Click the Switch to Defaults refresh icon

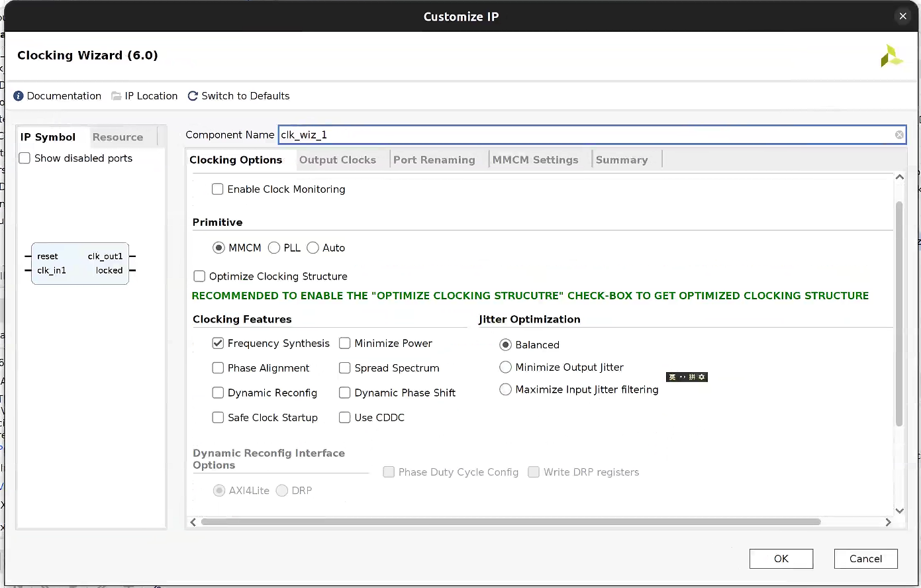click(x=193, y=96)
